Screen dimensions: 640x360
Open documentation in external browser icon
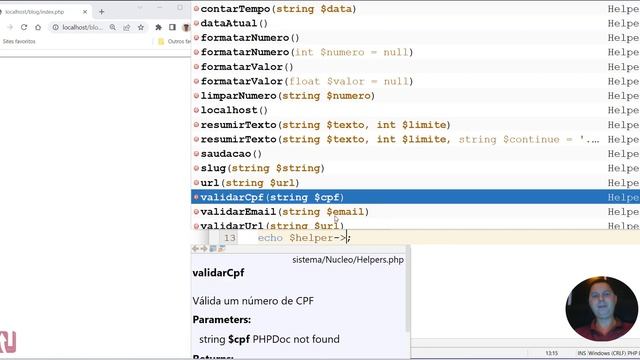pos(213,249)
